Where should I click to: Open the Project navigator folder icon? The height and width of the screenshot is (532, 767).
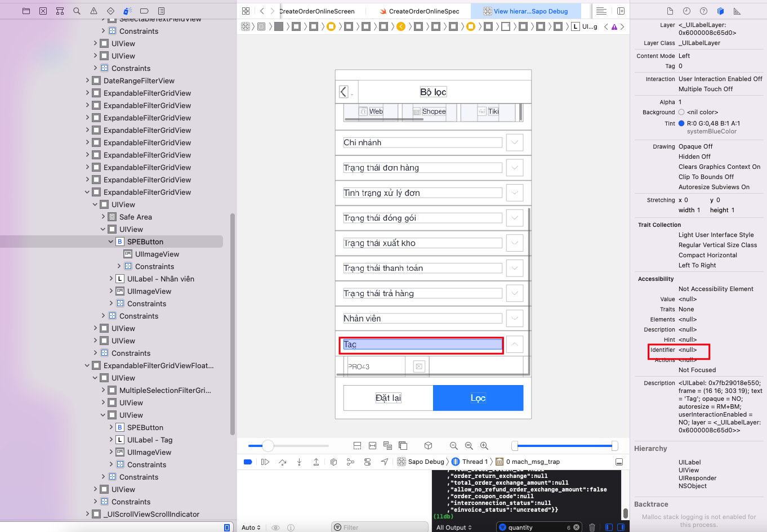[26, 11]
